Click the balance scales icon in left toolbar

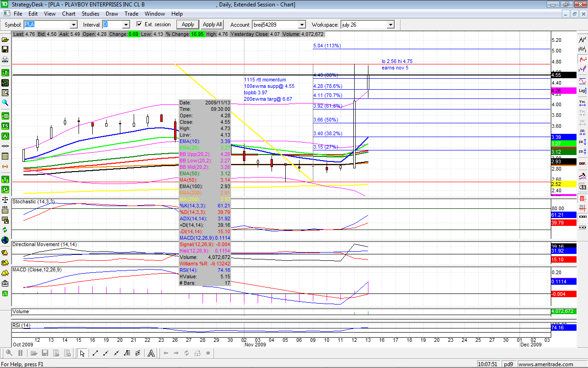click(5, 200)
